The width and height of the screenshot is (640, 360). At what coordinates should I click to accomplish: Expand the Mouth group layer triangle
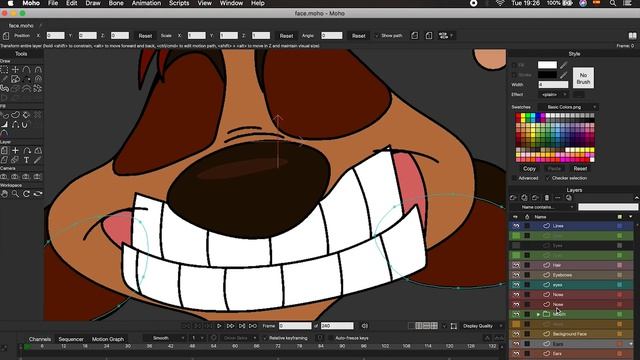[x=538, y=314]
